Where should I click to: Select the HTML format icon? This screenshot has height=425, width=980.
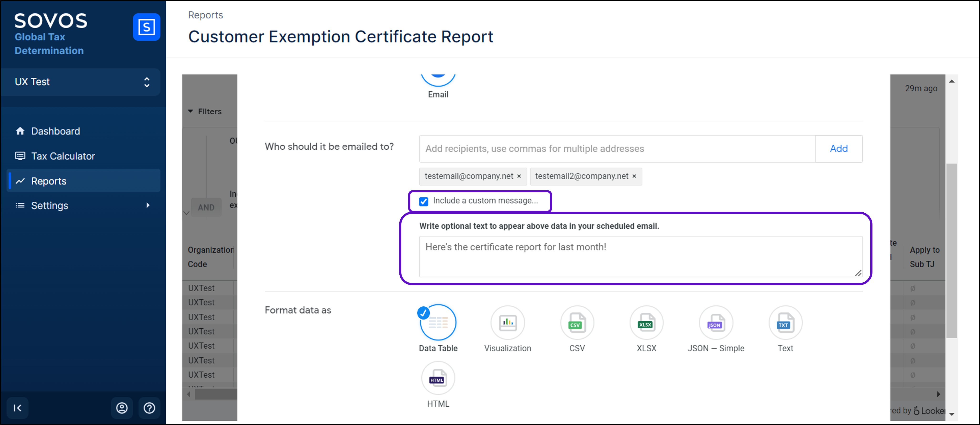(438, 378)
